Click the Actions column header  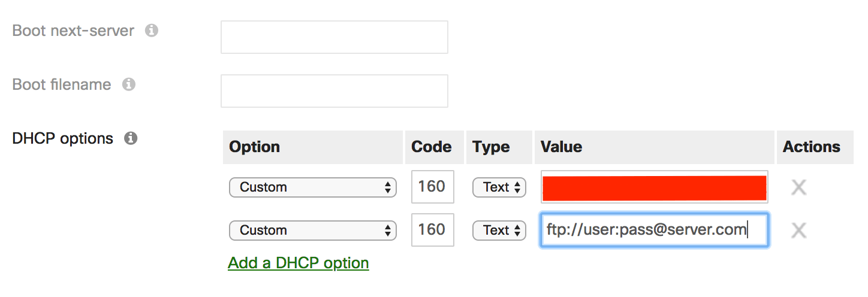812,147
